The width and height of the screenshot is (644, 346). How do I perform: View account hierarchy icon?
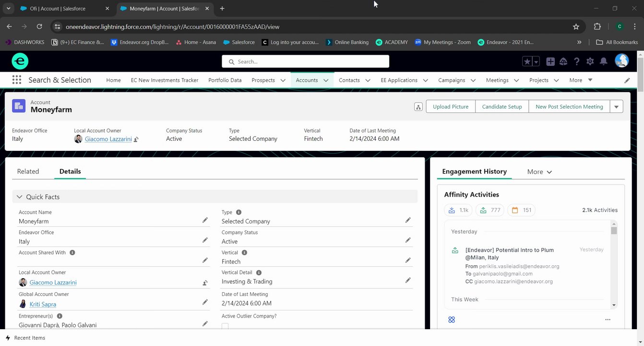click(418, 107)
